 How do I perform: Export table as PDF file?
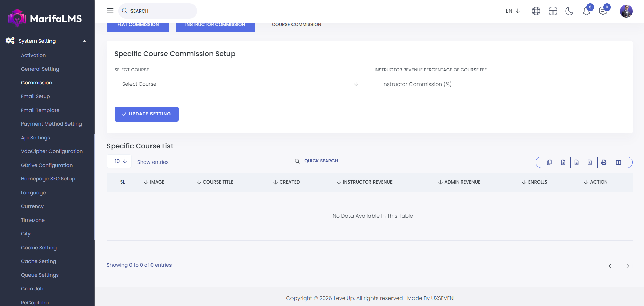click(590, 162)
